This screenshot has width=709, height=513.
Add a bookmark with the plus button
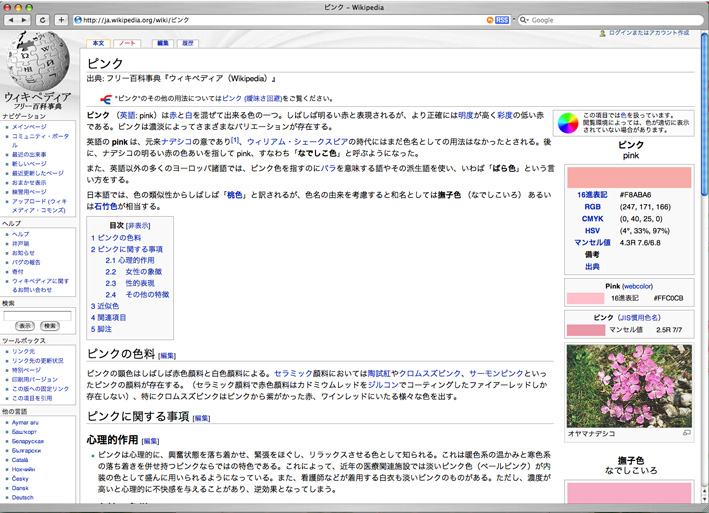point(61,20)
